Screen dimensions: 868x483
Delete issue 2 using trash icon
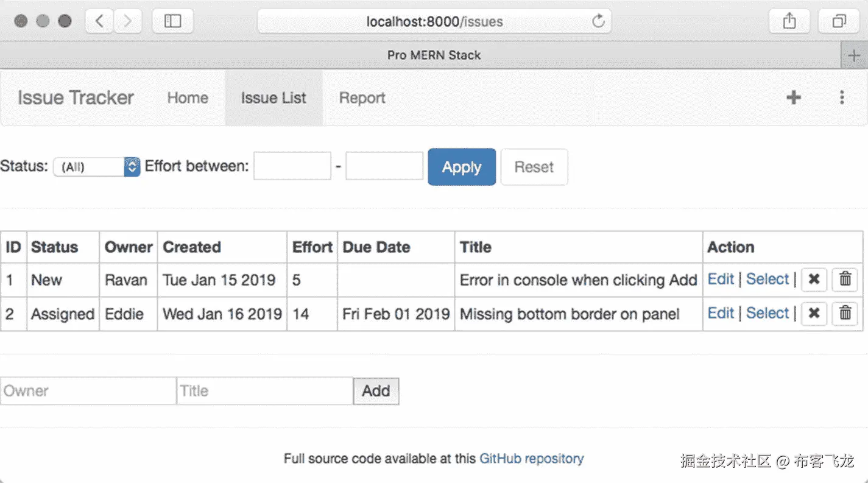click(845, 314)
